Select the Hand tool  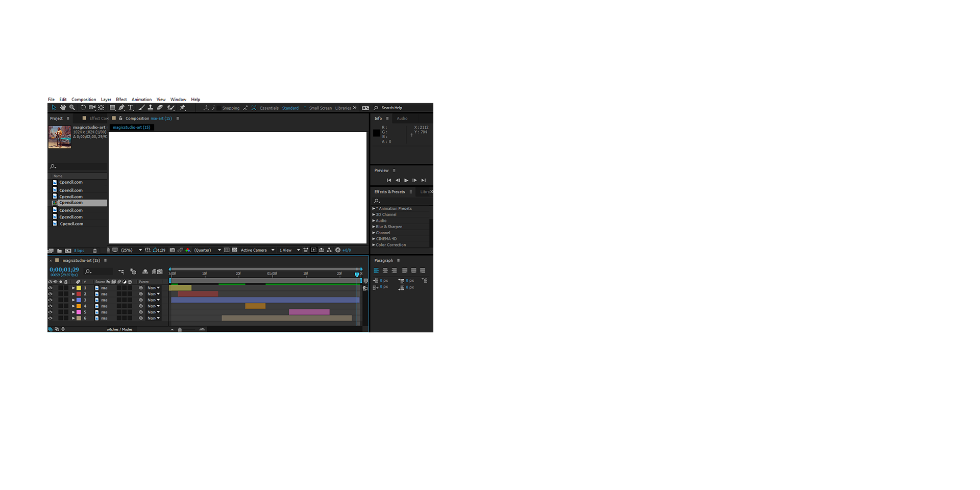coord(63,108)
